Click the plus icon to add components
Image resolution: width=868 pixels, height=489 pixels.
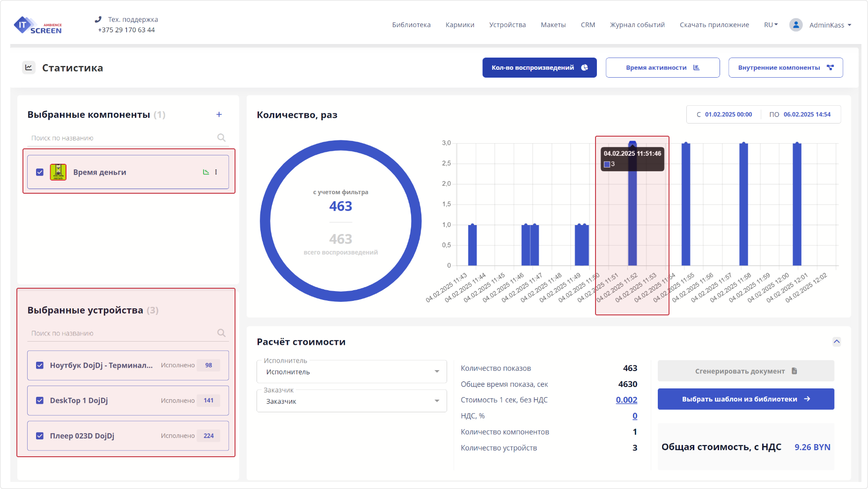pyautogui.click(x=219, y=115)
